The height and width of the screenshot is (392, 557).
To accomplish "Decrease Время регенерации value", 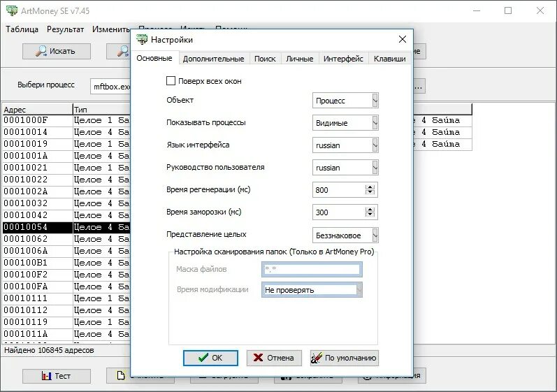I will pyautogui.click(x=370, y=192).
